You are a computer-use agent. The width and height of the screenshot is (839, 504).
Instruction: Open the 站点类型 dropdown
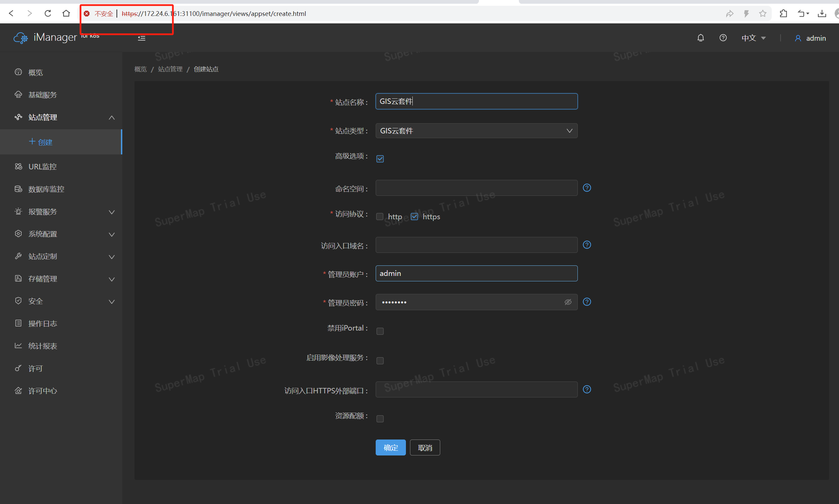pyautogui.click(x=476, y=131)
